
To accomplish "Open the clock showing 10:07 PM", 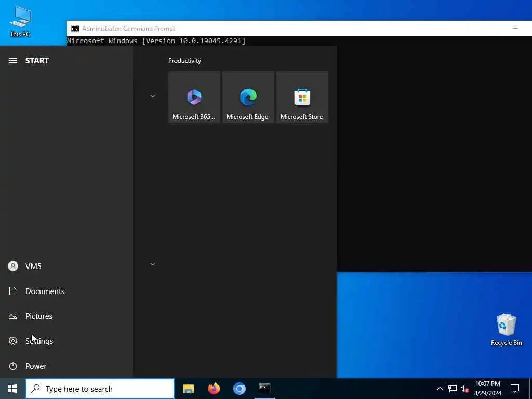I will 487,389.
